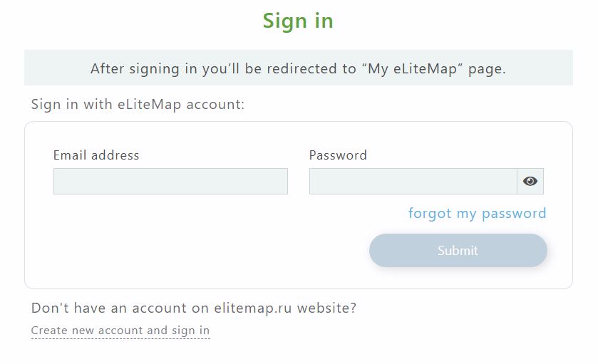Viewport: 598px width, 364px height.
Task: Open 'Create new account and sign in' link
Action: tap(120, 331)
